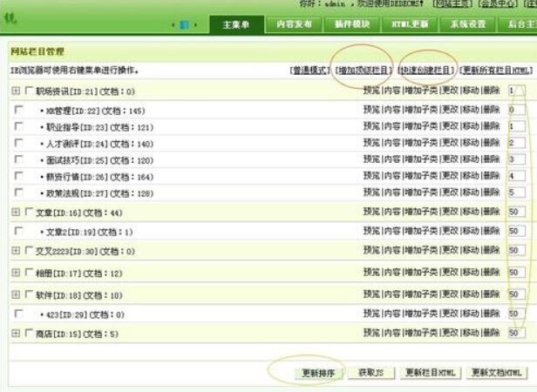
Task: Click the small right arrow beside the blue icon
Action: click(x=195, y=24)
